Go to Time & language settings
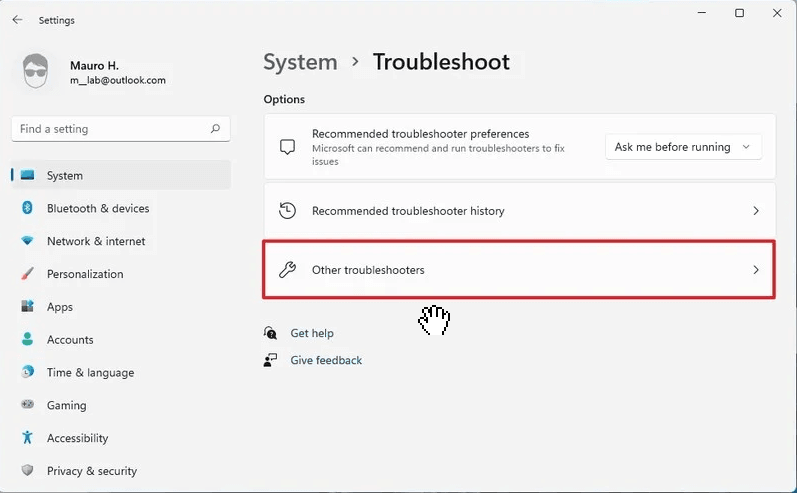The width and height of the screenshot is (797, 493). 90,373
